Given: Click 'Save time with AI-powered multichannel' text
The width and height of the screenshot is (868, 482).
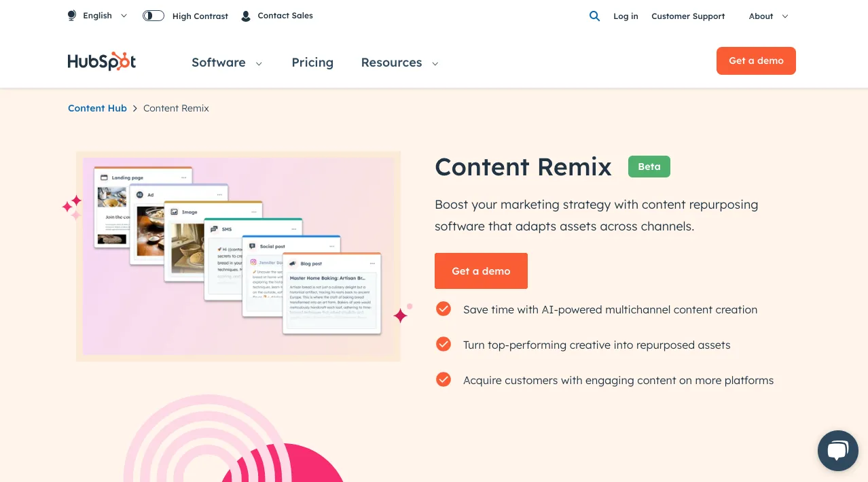Looking at the screenshot, I should click(610, 310).
